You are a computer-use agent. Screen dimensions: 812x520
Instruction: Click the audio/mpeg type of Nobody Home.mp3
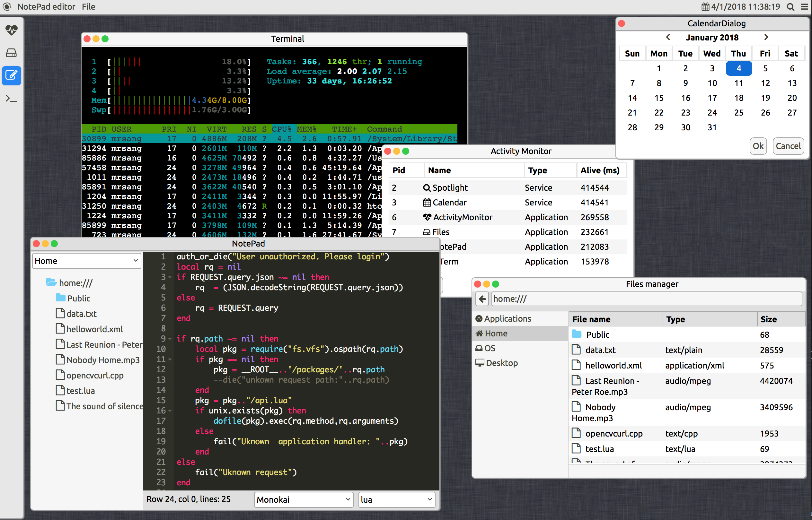[688, 407]
